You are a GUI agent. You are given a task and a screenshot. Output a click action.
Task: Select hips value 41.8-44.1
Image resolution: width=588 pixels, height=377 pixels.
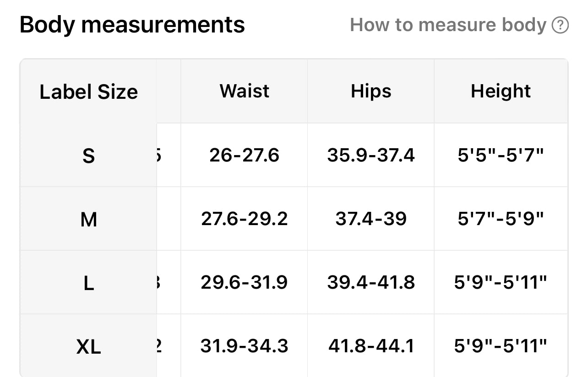[x=371, y=346]
